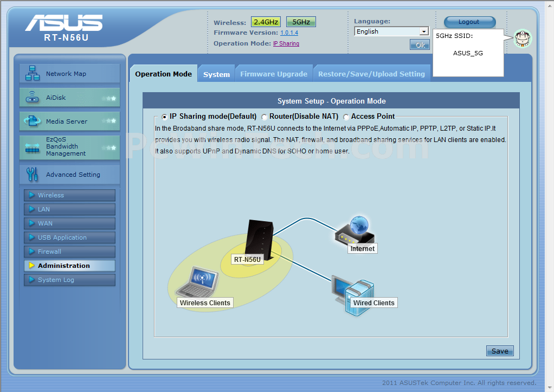
Task: Click the RT-N56U model name under logo
Action: 66,37
